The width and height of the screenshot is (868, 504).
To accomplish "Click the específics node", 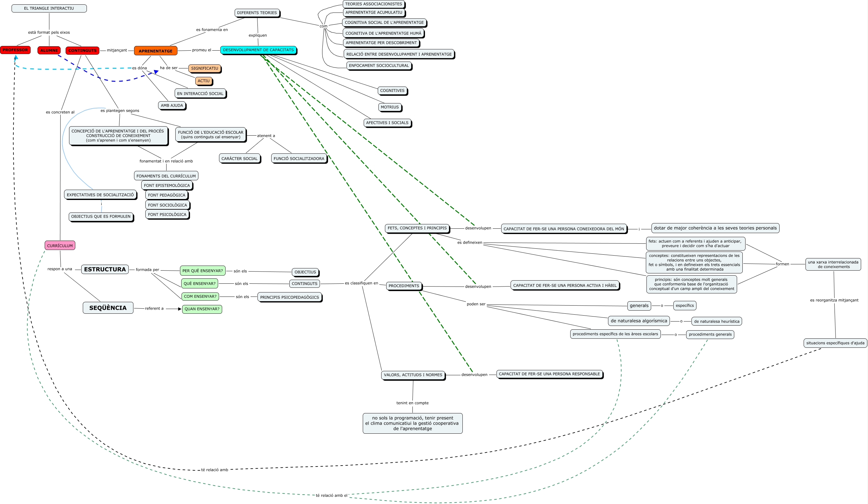I will coord(685,306).
